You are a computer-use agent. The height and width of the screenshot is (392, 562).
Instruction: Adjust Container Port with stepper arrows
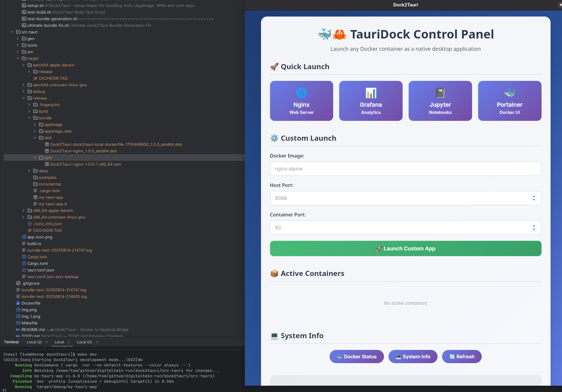(534, 228)
